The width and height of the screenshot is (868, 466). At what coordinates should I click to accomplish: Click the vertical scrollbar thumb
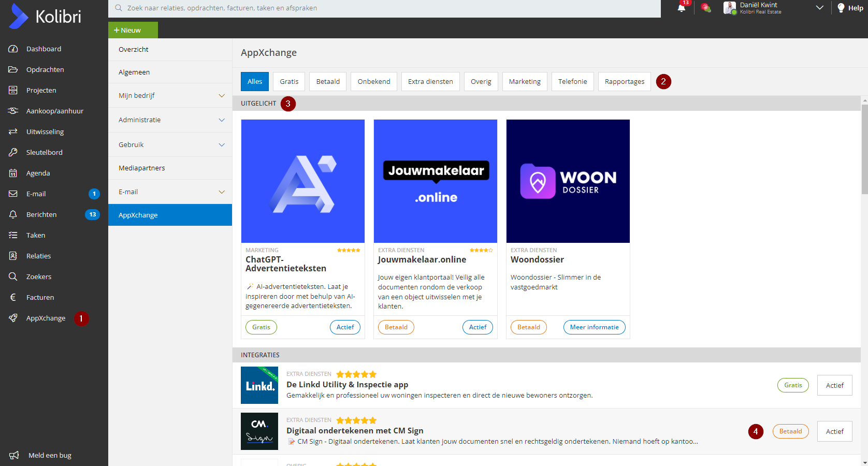click(864, 149)
